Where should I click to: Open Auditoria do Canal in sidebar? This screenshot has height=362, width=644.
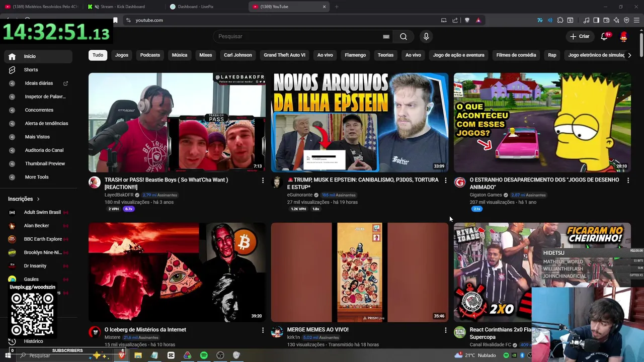pyautogui.click(x=38, y=150)
